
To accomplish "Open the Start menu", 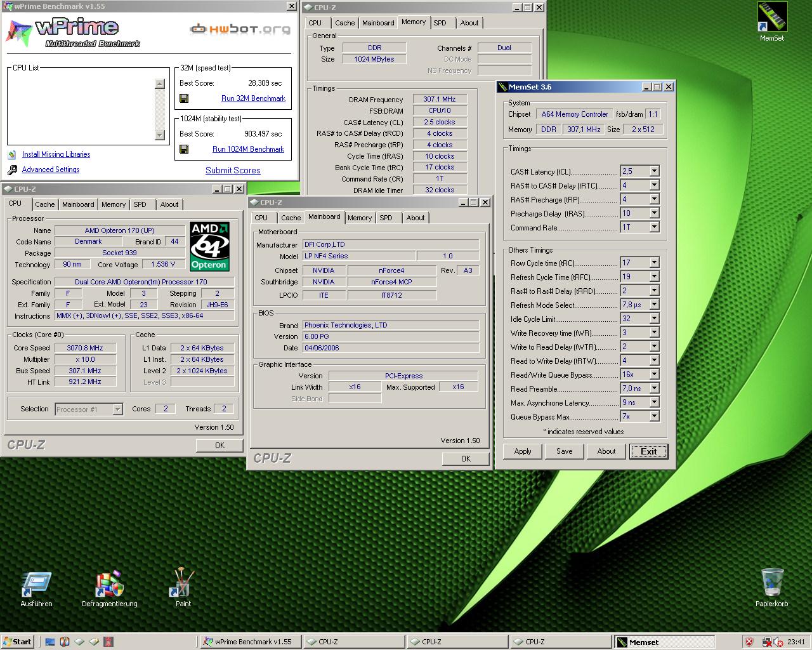I will click(17, 642).
